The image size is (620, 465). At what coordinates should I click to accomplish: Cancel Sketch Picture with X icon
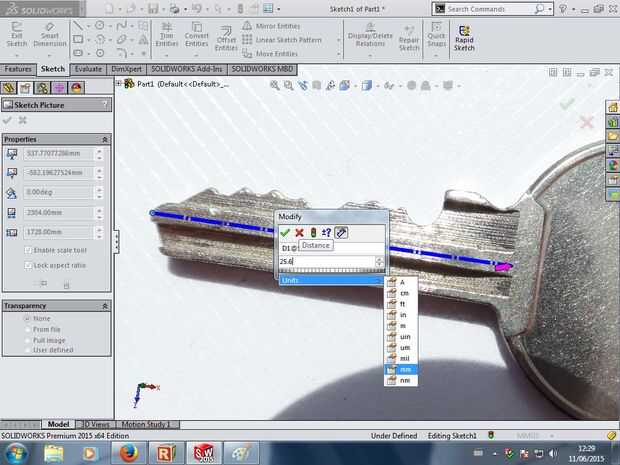(x=23, y=120)
